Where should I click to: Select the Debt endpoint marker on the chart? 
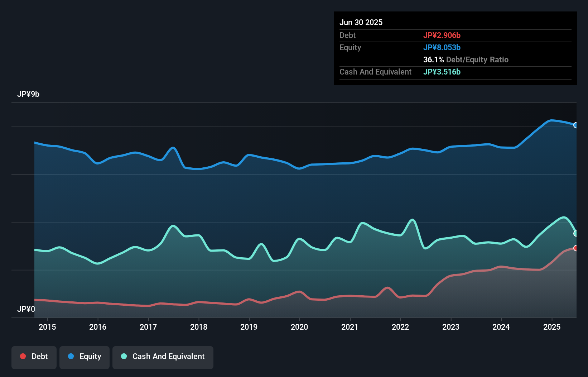point(576,248)
